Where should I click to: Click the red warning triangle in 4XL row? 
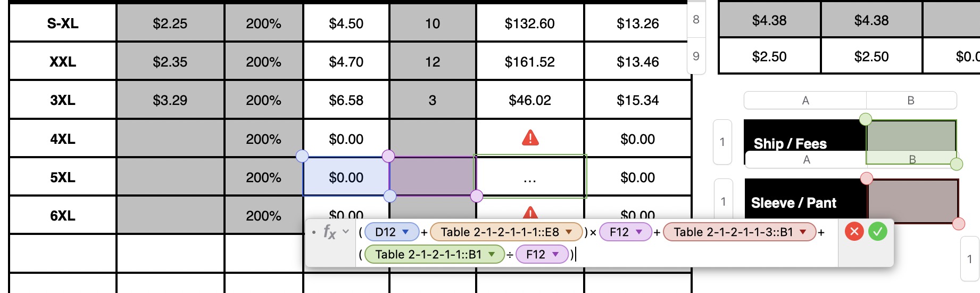pos(530,139)
